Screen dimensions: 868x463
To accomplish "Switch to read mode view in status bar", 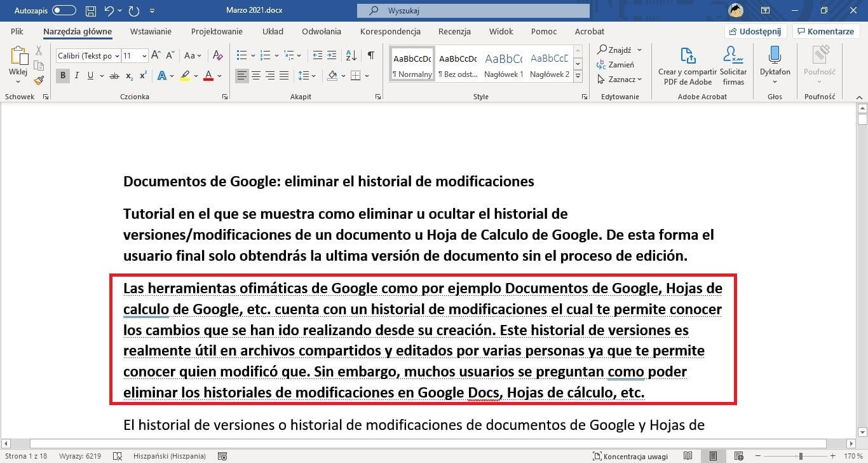I will [x=688, y=456].
